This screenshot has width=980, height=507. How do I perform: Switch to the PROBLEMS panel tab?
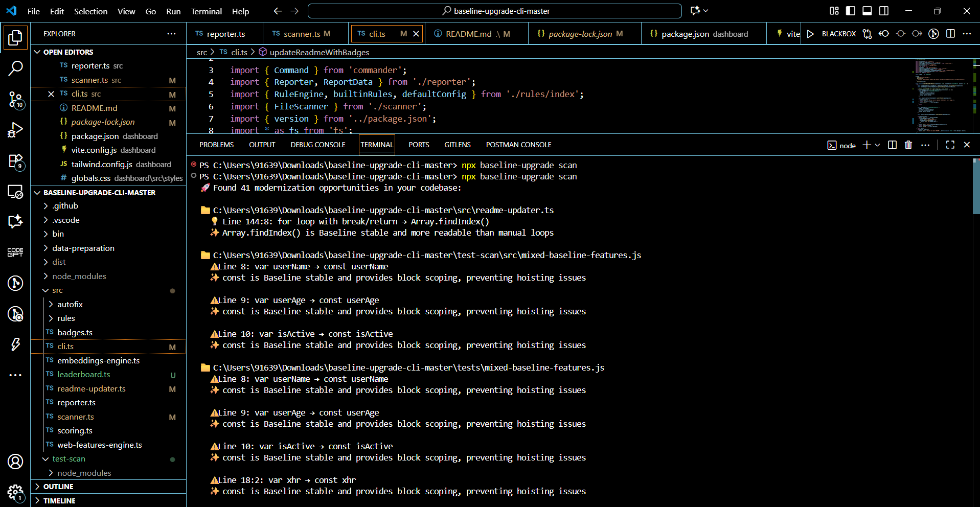click(x=216, y=145)
